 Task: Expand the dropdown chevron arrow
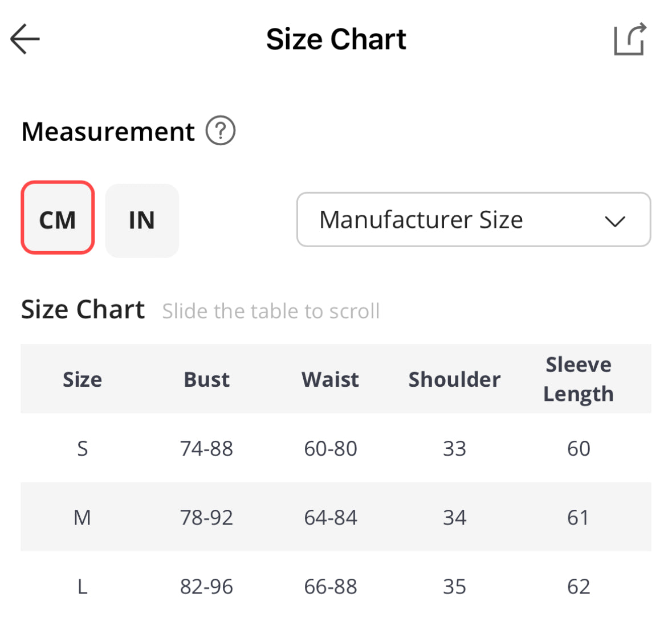click(x=615, y=221)
